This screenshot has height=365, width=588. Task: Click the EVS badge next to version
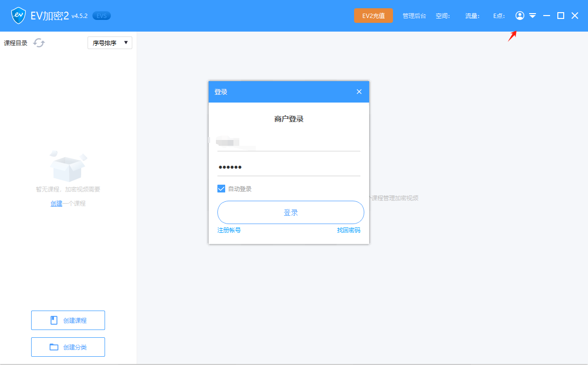tap(101, 16)
